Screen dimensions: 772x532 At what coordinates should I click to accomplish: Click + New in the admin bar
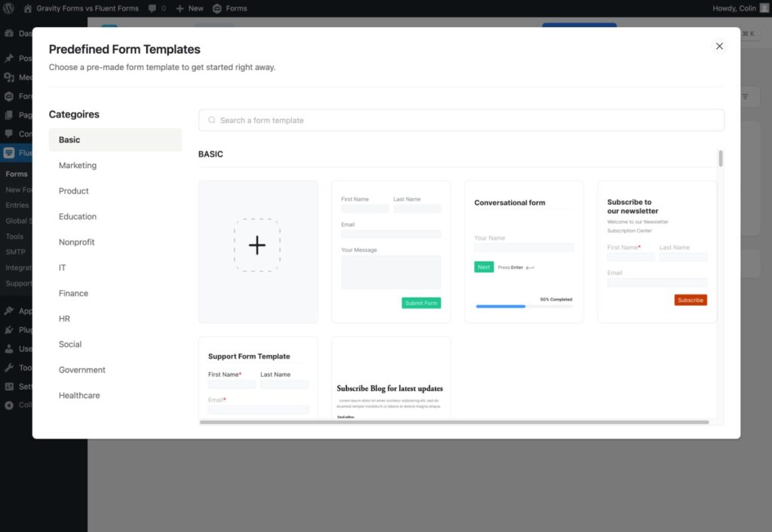pos(189,8)
